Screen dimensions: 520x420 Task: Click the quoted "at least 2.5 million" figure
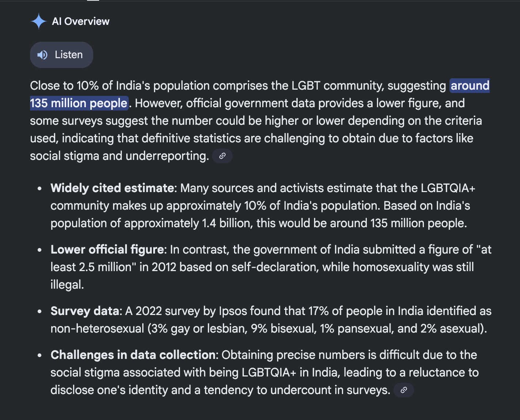tap(91, 267)
